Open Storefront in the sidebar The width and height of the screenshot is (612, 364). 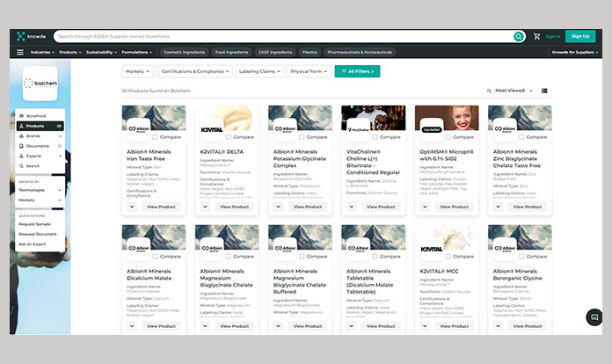(36, 116)
